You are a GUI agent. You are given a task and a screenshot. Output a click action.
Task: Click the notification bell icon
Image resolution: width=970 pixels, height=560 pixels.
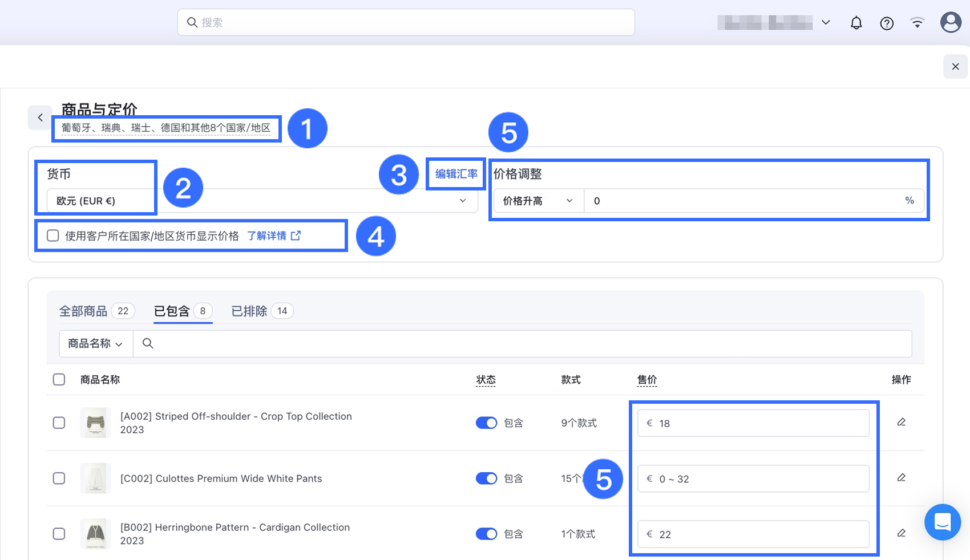click(856, 23)
